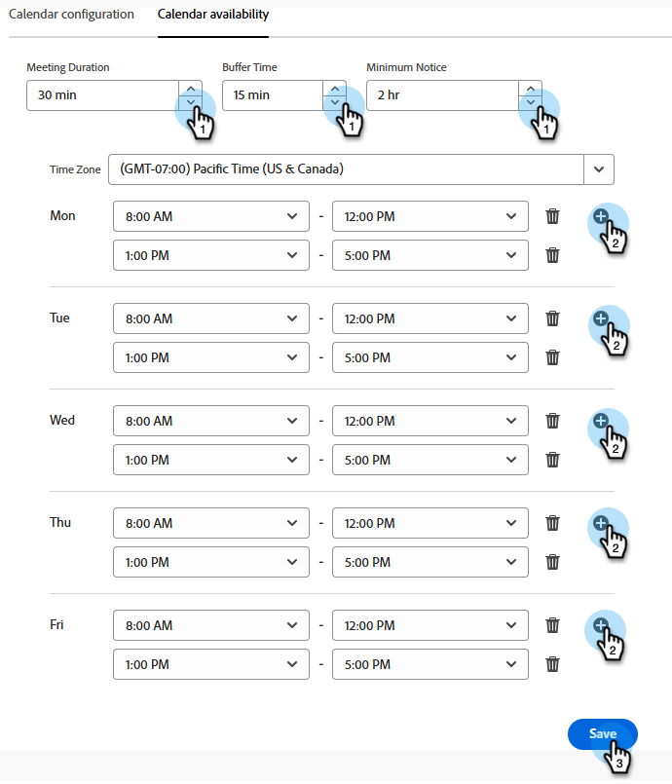Change Tuesday's 12:00 PM end time
The image size is (672, 784).
[429, 318]
